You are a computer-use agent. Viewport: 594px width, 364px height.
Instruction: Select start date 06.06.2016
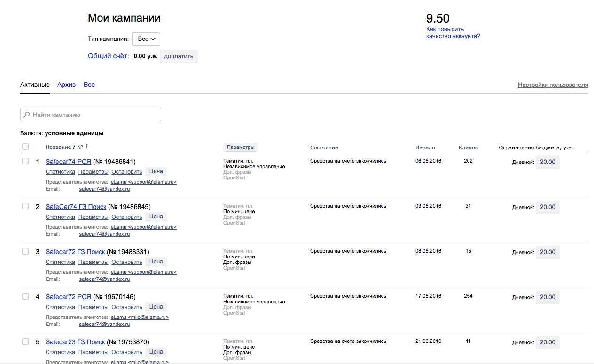(x=428, y=161)
